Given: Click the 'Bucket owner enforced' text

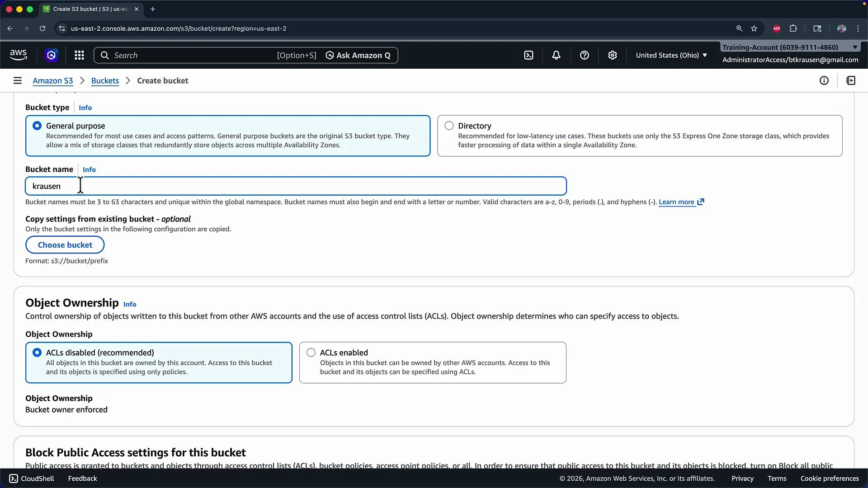Looking at the screenshot, I should (66, 409).
